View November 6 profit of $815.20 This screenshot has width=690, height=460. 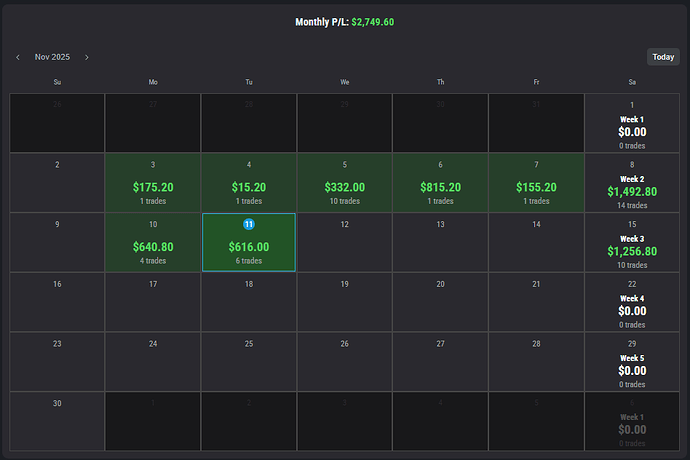coord(440,183)
